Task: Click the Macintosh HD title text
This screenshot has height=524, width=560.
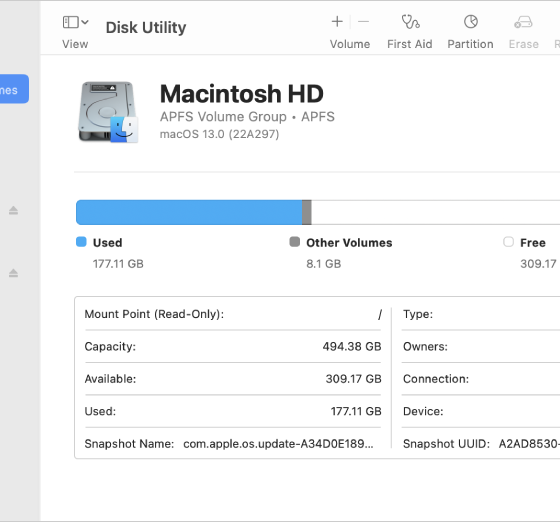Action: [242, 94]
